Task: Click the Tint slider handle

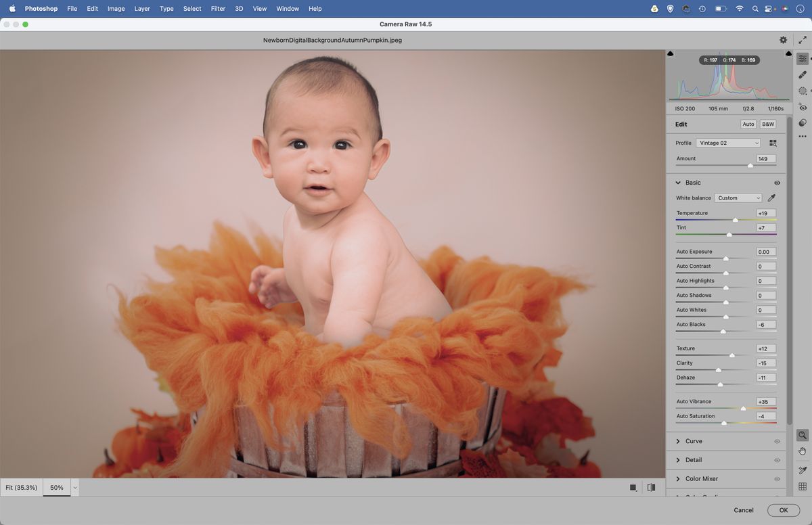Action: click(729, 234)
